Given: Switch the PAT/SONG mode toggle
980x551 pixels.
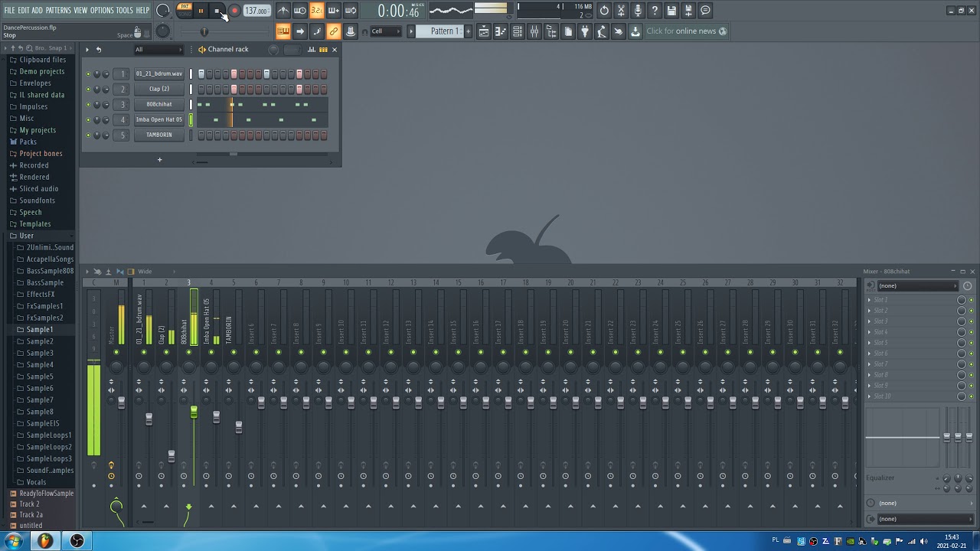Looking at the screenshot, I should click(x=185, y=11).
